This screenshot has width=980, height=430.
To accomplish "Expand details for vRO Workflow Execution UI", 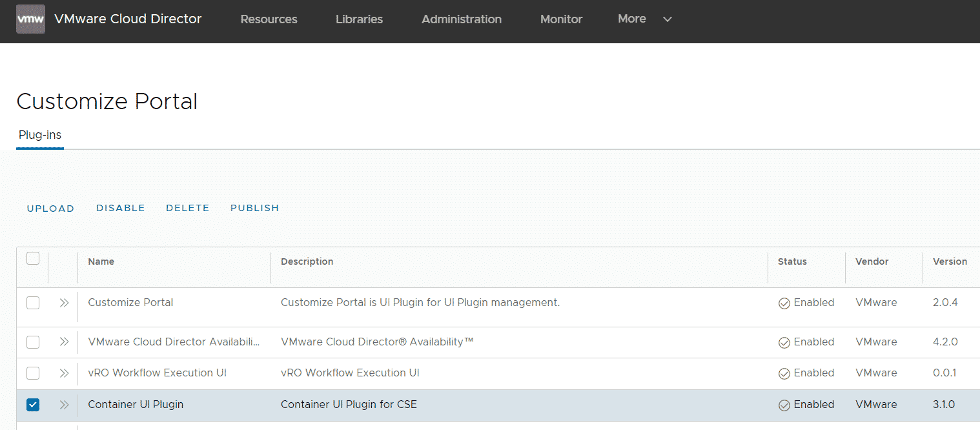I will [64, 373].
